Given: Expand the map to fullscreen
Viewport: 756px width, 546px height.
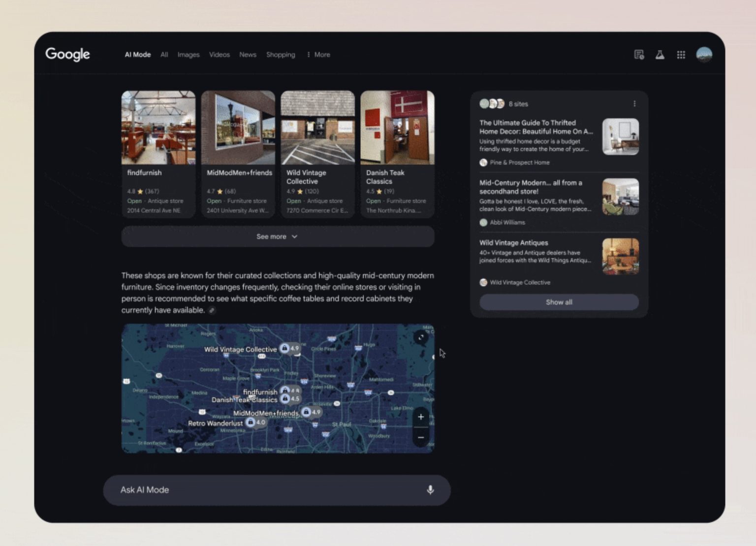Looking at the screenshot, I should coord(421,337).
